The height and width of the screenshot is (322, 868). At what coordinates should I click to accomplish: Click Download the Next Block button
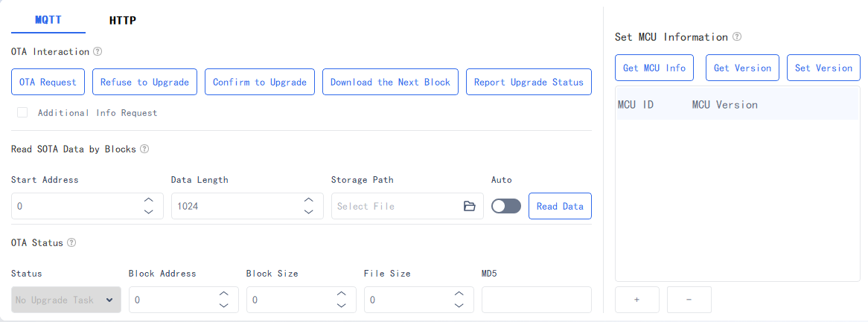click(x=390, y=82)
